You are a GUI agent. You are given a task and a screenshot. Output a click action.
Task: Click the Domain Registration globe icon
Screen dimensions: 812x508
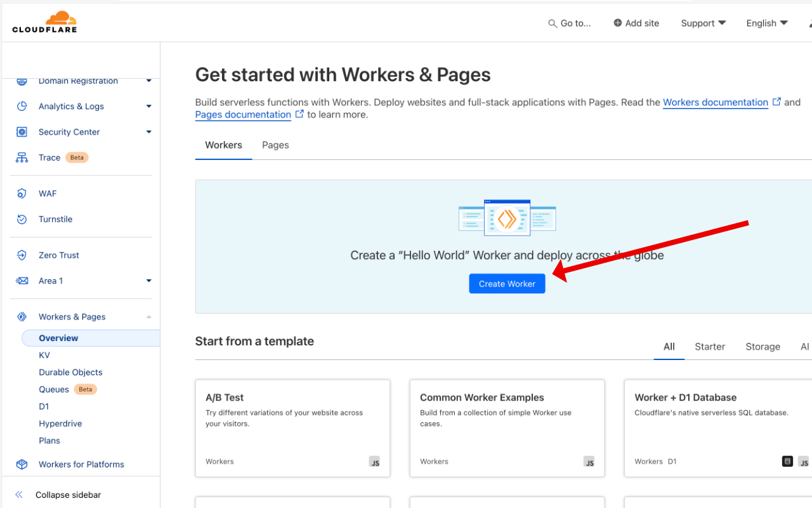tap(22, 81)
